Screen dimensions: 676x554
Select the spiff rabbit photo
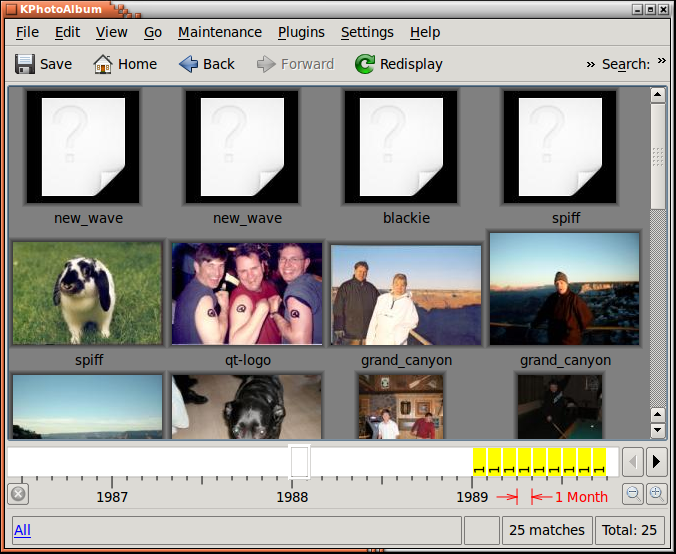point(87,293)
